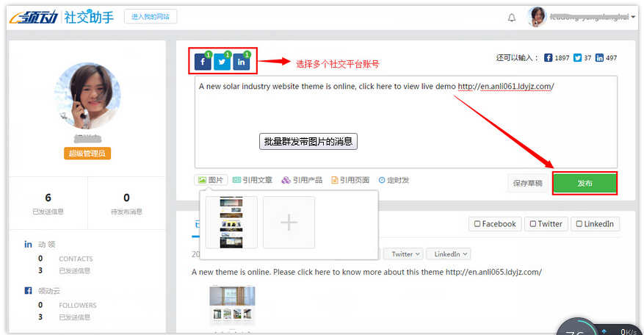Open the account name dropdown arrow

[x=633, y=17]
